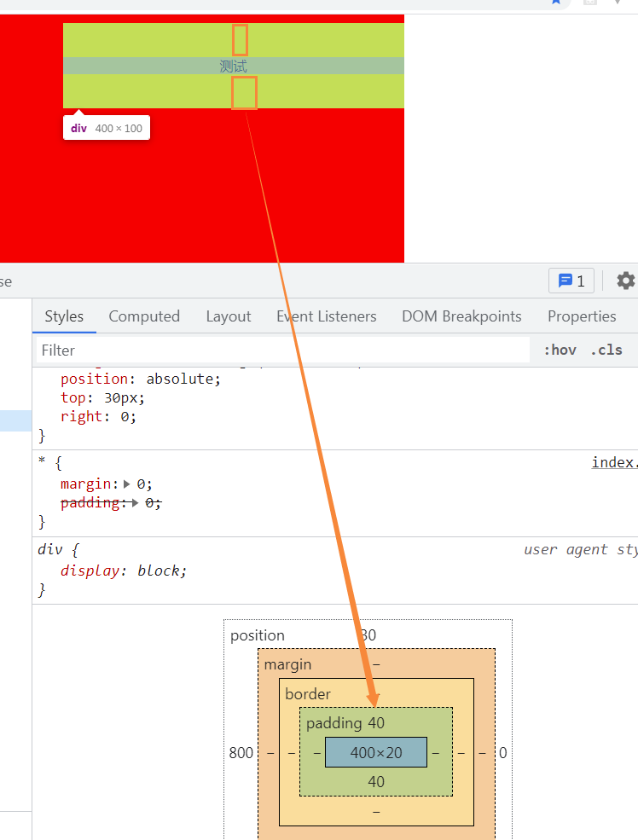Click the 'margin' box model label
The height and width of the screenshot is (840, 638).
tap(287, 664)
